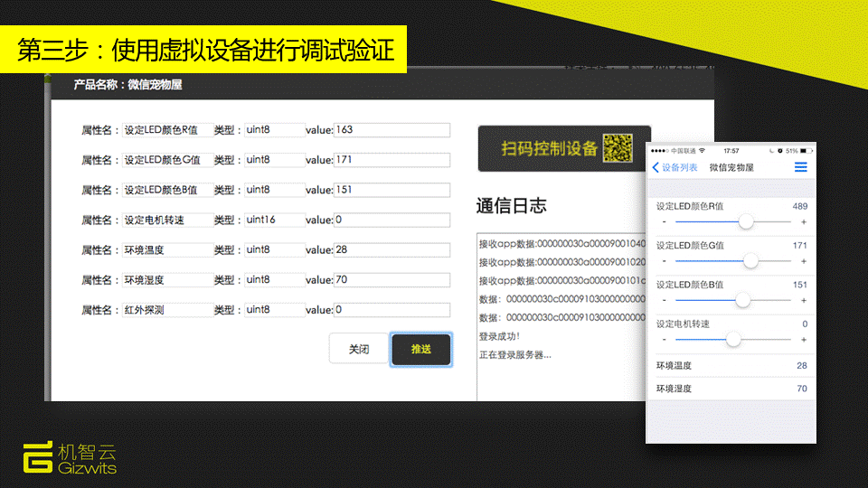Click the 关闭 button
This screenshot has height=488, width=868.
[x=359, y=349]
